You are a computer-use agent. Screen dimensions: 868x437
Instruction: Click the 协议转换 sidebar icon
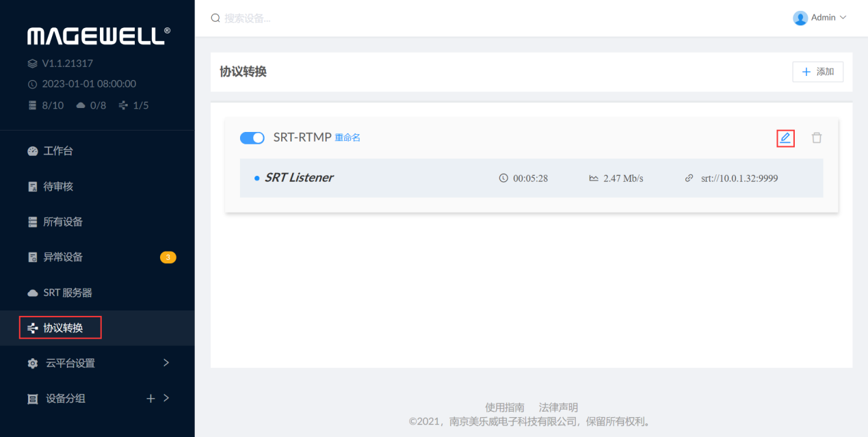click(32, 328)
